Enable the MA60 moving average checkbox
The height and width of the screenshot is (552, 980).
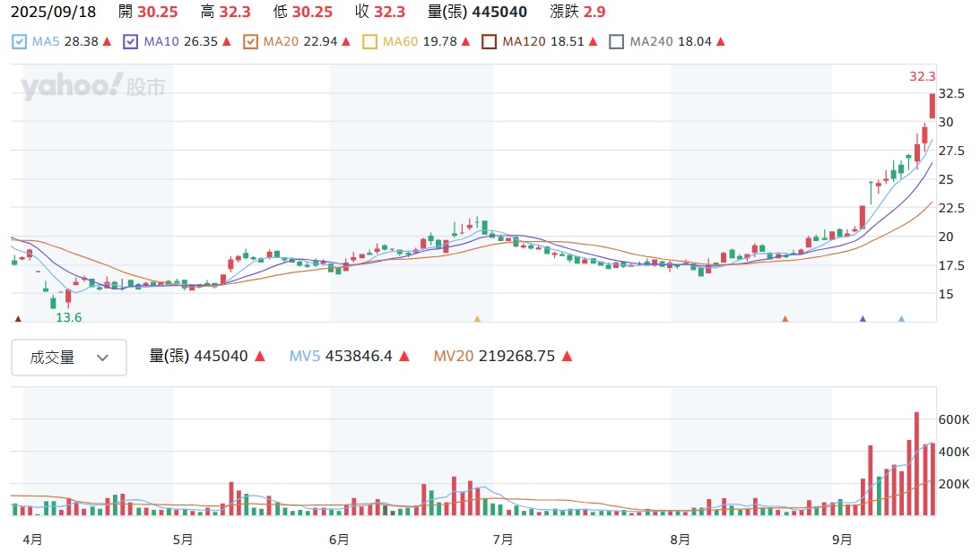point(369,41)
